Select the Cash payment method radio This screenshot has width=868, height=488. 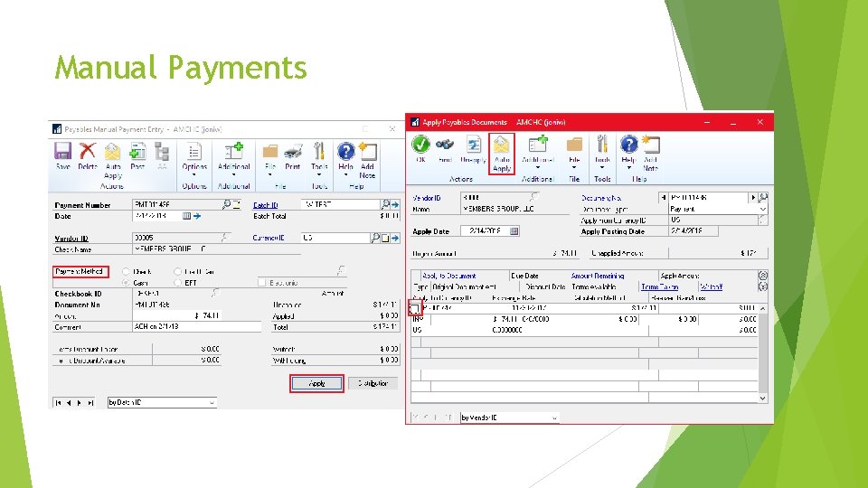tap(127, 283)
